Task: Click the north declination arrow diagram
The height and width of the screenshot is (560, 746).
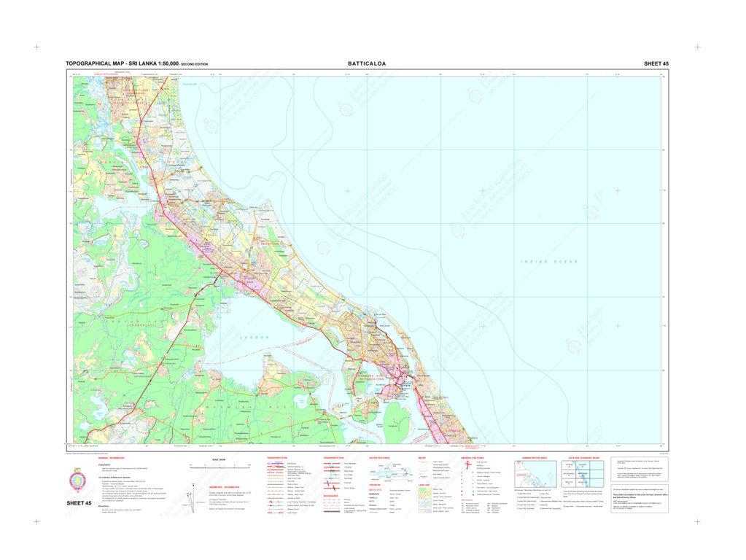Action: click(x=193, y=498)
